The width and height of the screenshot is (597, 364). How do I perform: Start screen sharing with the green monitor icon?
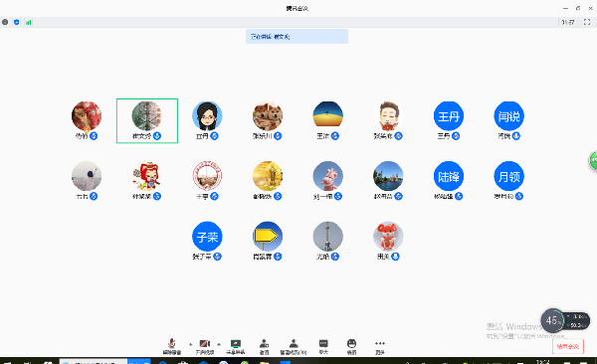[x=236, y=346]
